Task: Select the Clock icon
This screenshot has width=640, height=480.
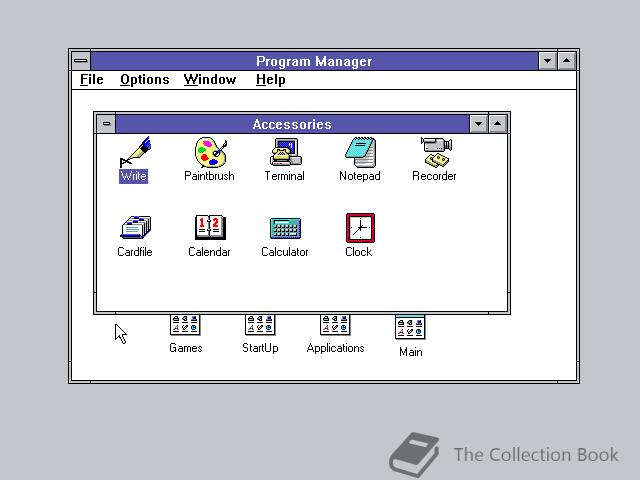Action: (x=360, y=228)
